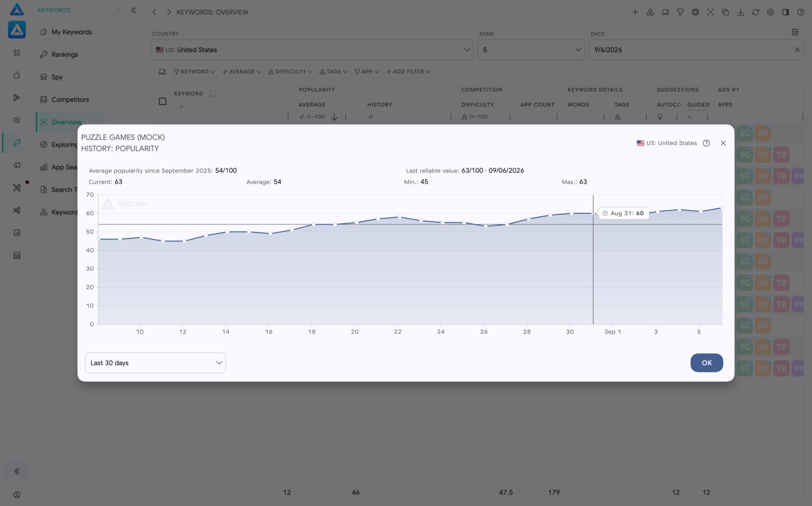
Task: Click the OK button in the dialog
Action: click(x=707, y=363)
